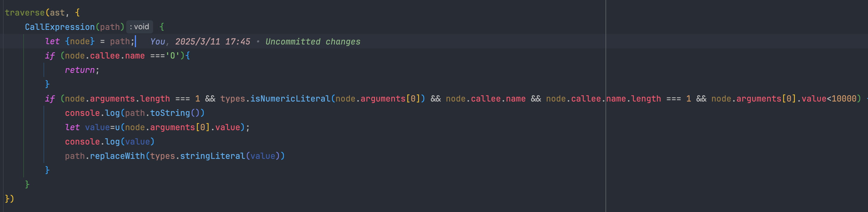Click the return keyword
The width and height of the screenshot is (868, 212).
[x=80, y=70]
